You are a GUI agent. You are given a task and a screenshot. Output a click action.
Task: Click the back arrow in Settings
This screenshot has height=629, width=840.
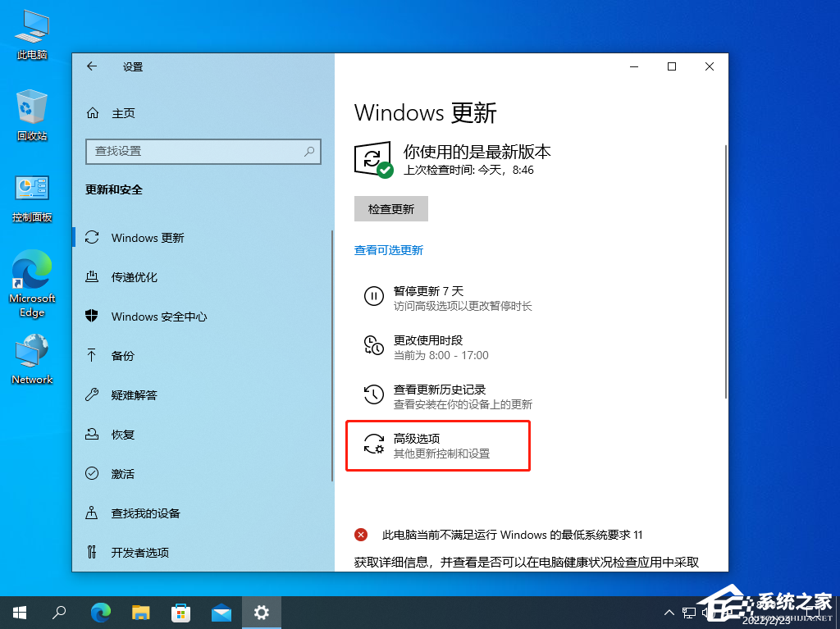(91, 66)
